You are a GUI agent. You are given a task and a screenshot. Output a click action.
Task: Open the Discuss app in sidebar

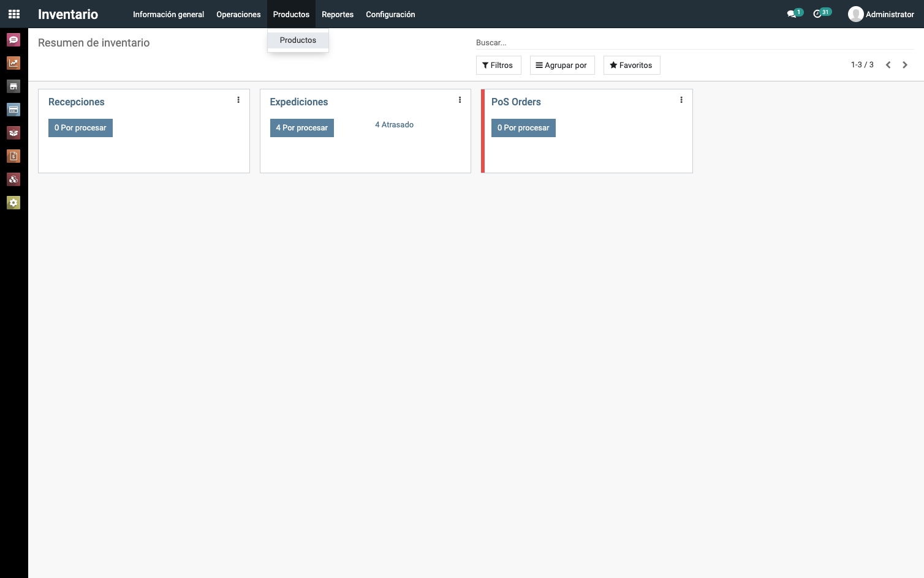13,40
